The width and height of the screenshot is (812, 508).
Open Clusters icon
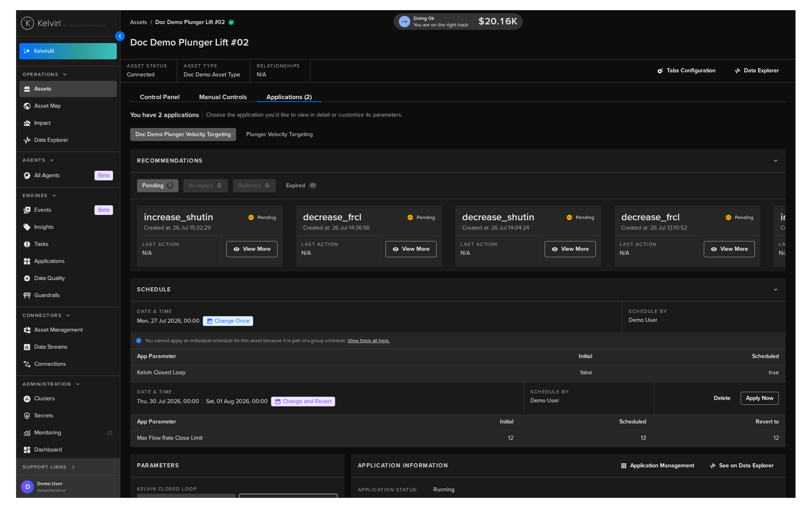[27, 399]
